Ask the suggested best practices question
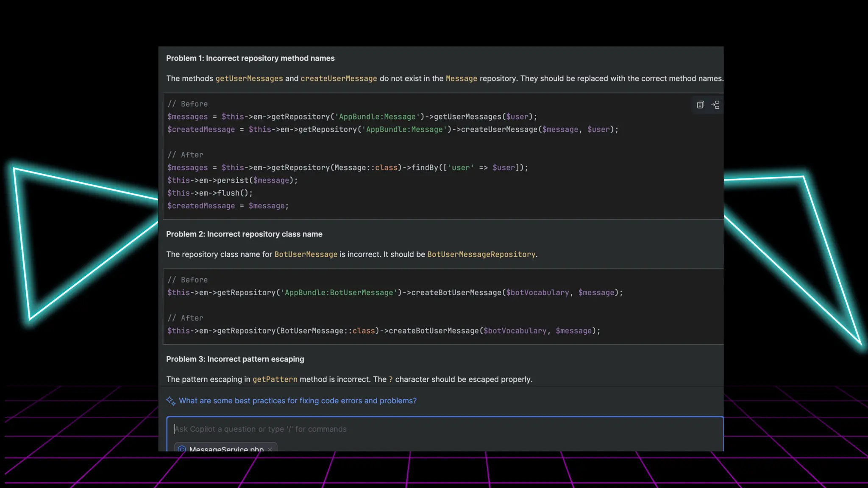Image resolution: width=868 pixels, height=488 pixels. click(x=298, y=401)
